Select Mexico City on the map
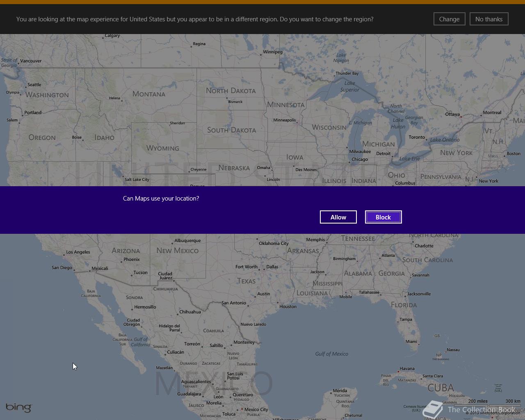Screen dimensions: 525x420 pos(256,409)
